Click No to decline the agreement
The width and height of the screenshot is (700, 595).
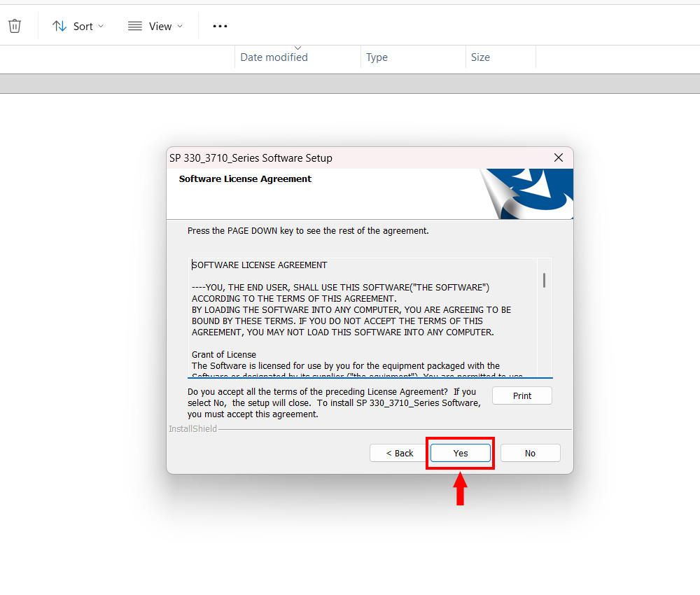pyautogui.click(x=530, y=453)
